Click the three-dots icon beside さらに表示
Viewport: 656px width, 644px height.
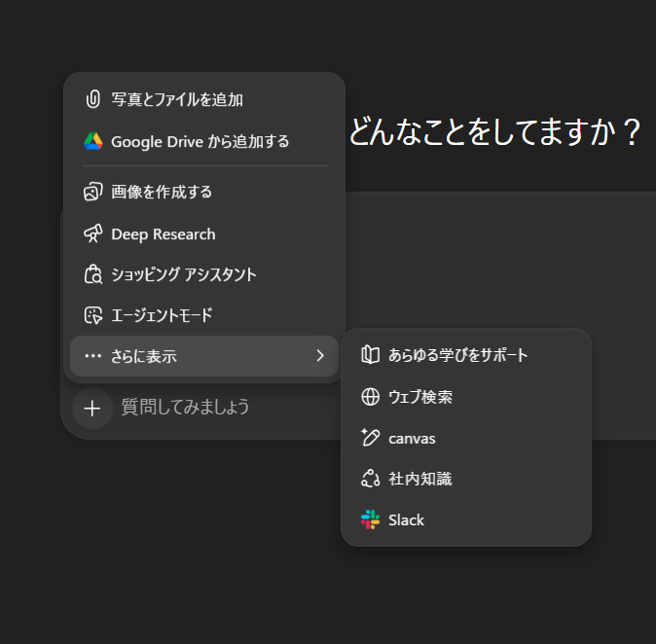tap(93, 357)
